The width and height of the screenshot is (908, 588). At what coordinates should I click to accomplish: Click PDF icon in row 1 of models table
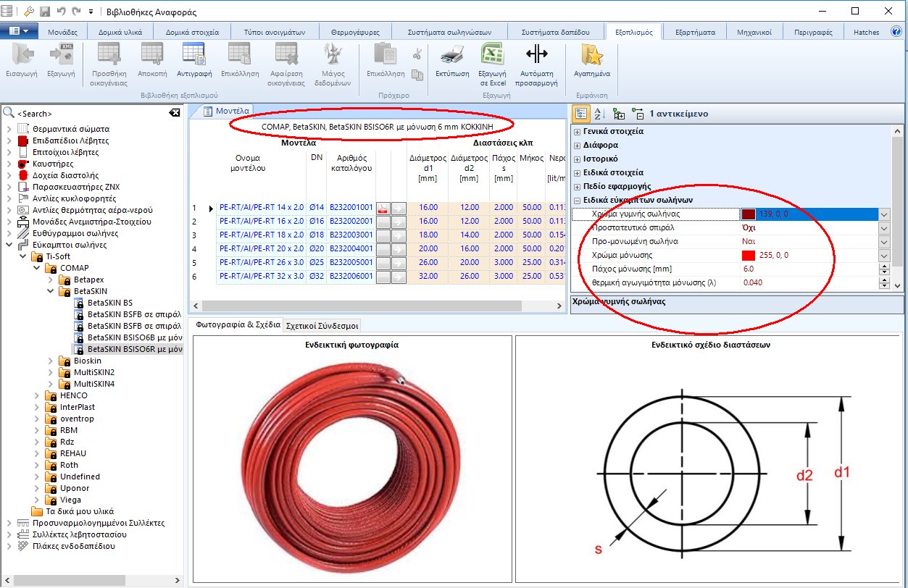(383, 209)
